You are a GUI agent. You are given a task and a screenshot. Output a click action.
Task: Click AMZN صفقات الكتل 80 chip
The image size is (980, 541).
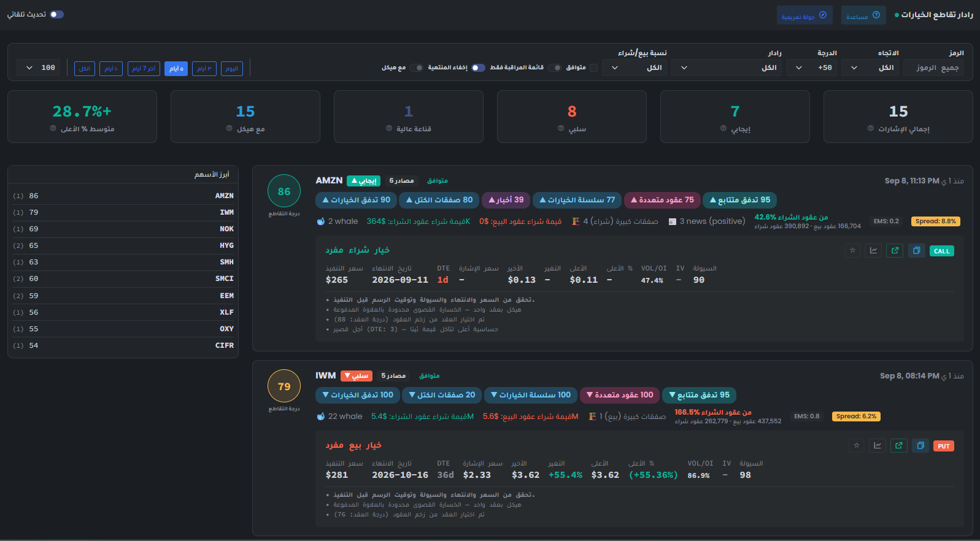point(439,200)
